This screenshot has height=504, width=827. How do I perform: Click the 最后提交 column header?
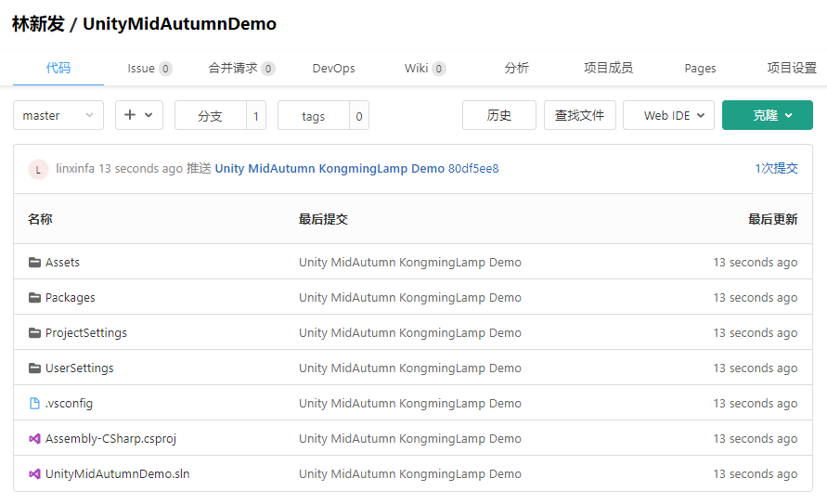click(323, 219)
